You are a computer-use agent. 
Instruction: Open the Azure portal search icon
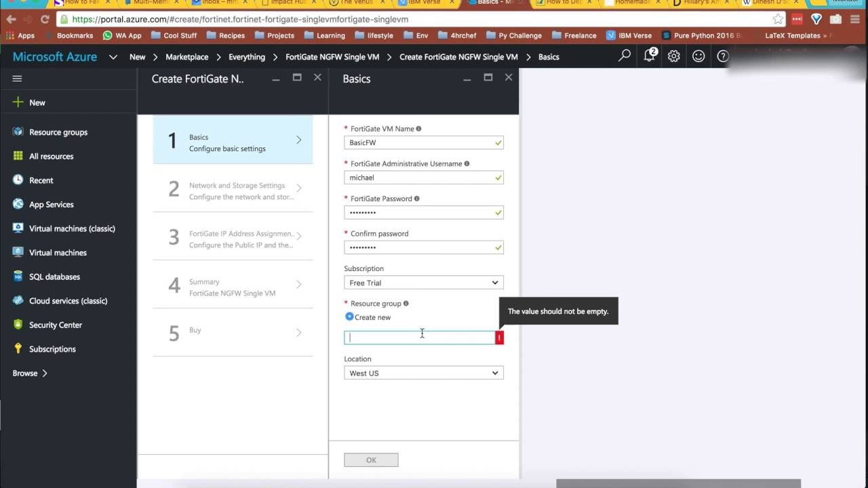tap(625, 56)
